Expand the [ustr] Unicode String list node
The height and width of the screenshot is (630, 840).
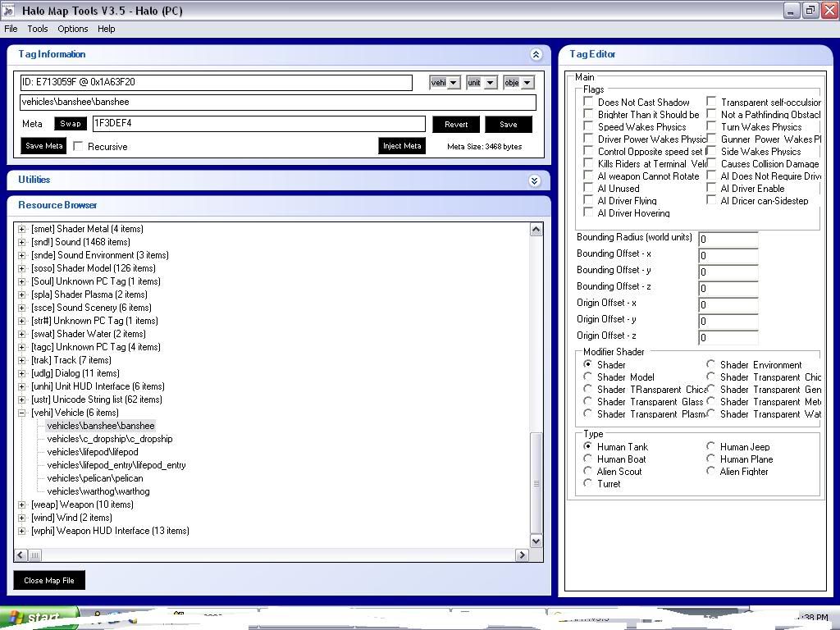tap(21, 399)
